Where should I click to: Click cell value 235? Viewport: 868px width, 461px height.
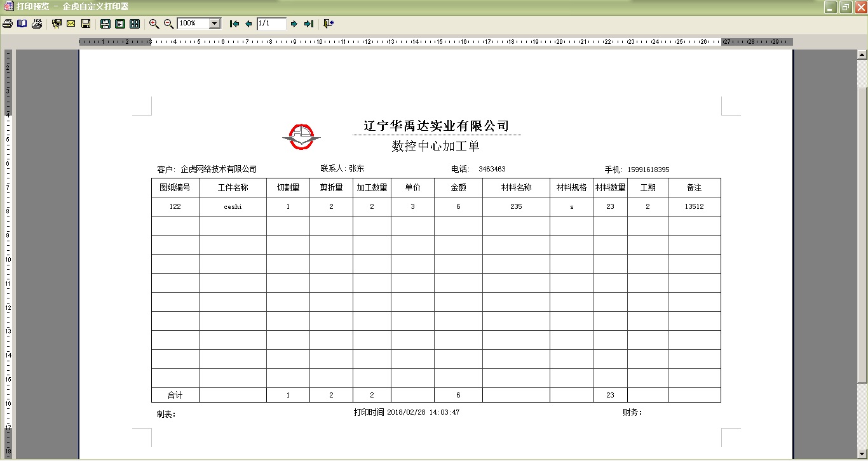(516, 207)
